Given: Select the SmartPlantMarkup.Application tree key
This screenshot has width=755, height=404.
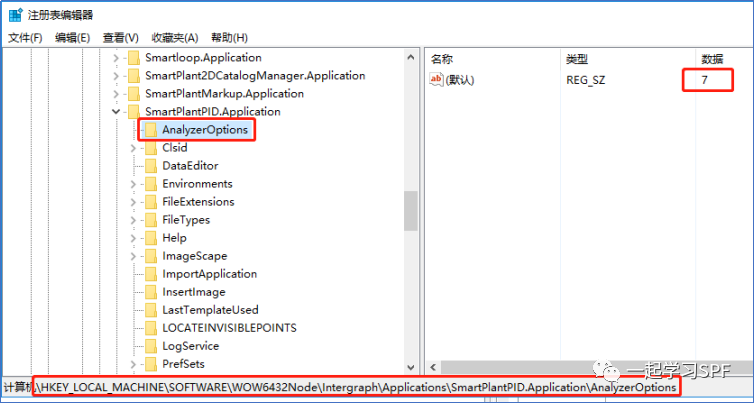Looking at the screenshot, I should point(224,94).
